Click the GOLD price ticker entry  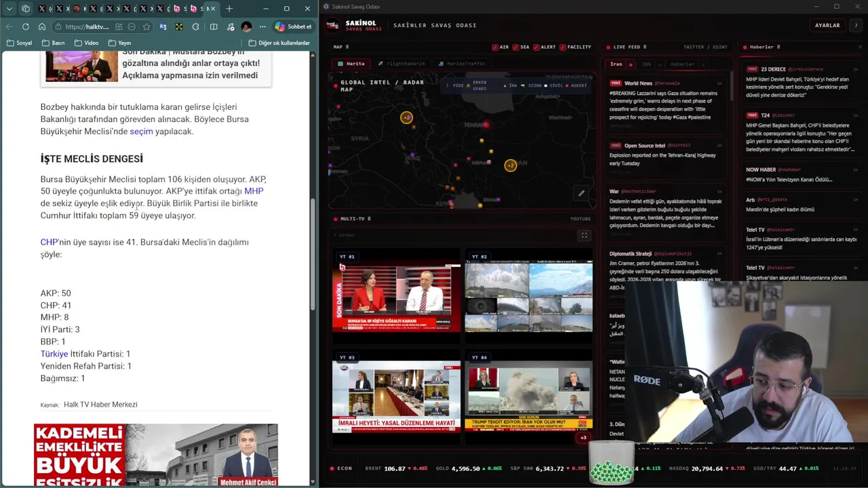coord(469,468)
